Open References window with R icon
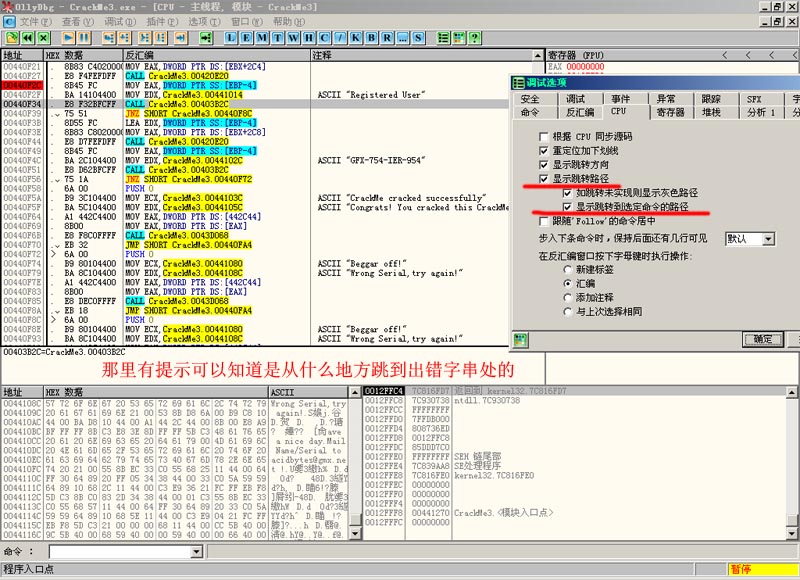This screenshot has width=800, height=580. pyautogui.click(x=387, y=38)
